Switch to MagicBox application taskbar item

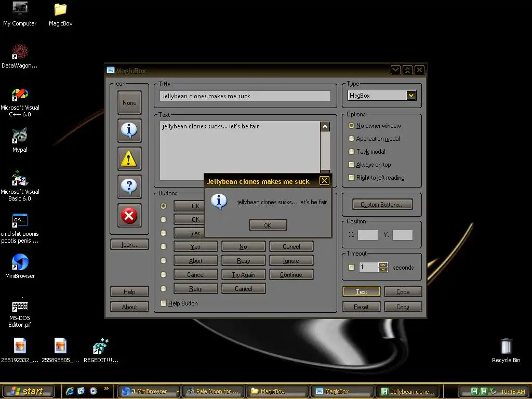pyautogui.click(x=342, y=391)
